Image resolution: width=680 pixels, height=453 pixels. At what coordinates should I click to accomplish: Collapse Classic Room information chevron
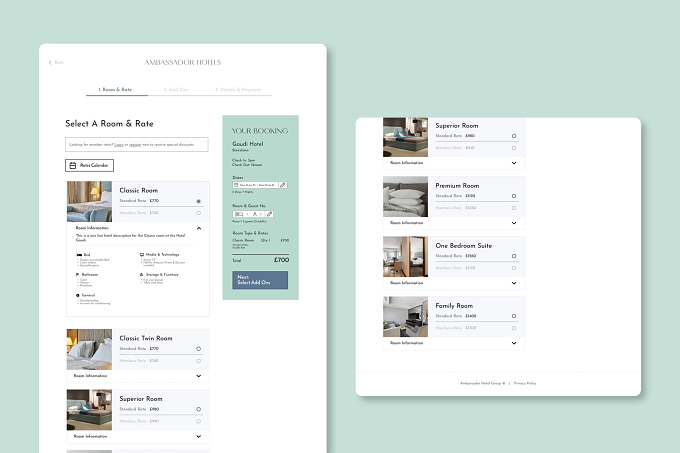tap(199, 228)
